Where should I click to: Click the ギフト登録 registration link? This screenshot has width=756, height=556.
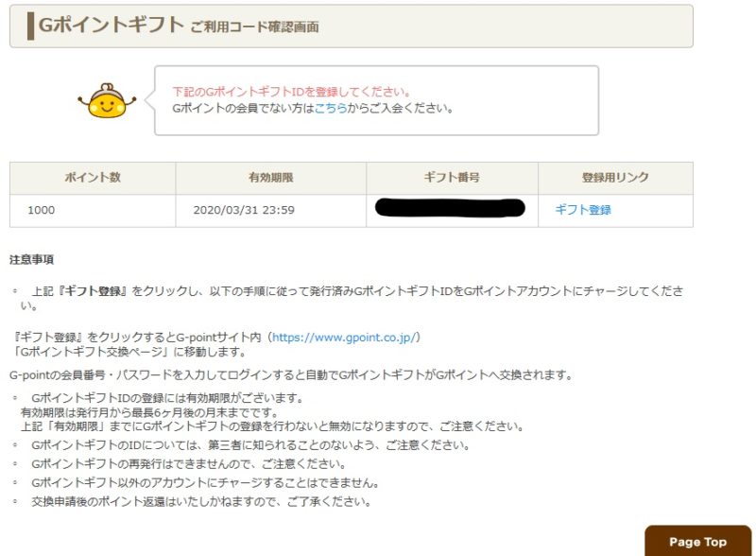coord(583,210)
